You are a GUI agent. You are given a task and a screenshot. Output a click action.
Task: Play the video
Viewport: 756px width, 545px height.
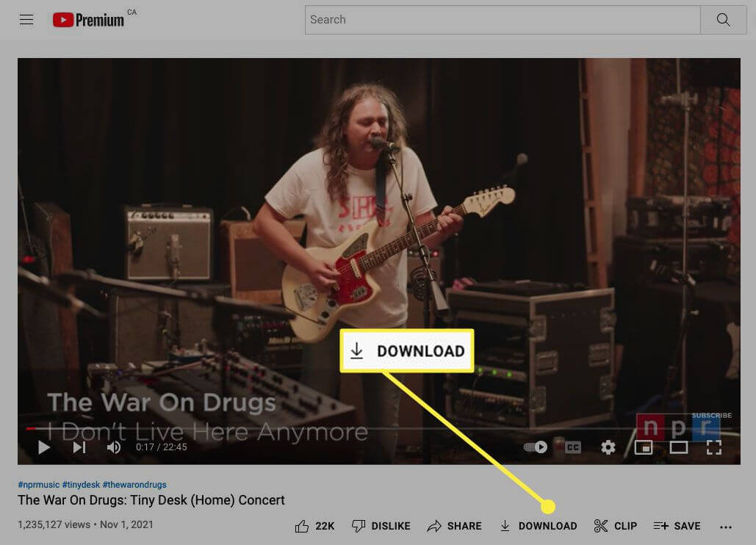44,447
